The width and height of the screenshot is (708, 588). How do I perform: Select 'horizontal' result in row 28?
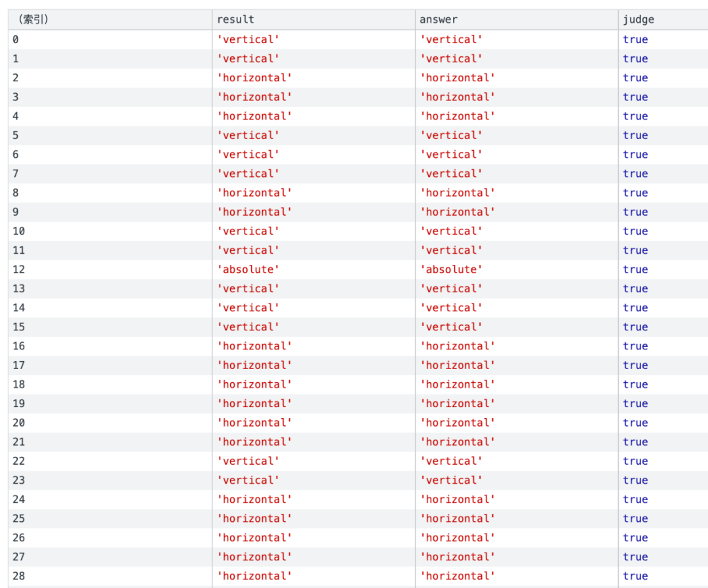click(x=254, y=576)
